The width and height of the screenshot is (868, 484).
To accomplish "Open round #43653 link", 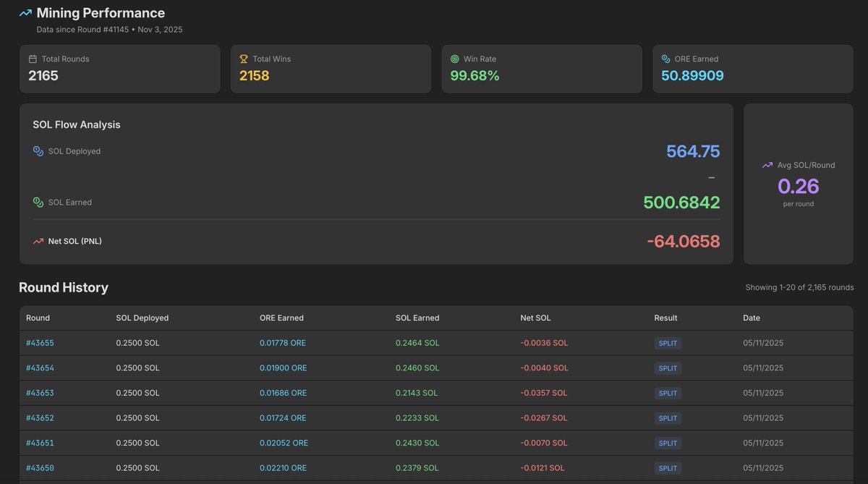I will [40, 393].
